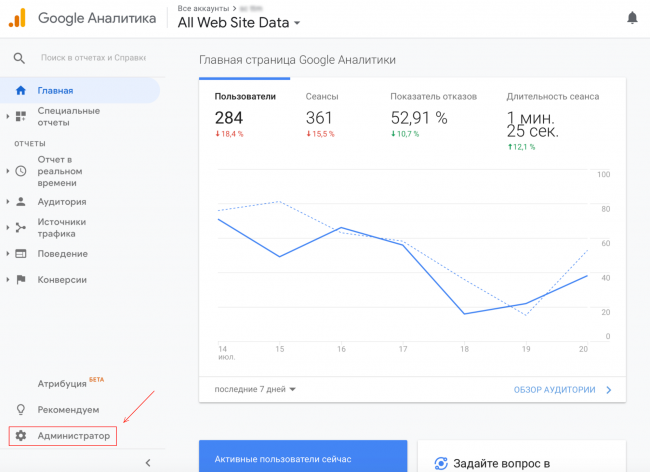Click the search reports input field
The image size is (650, 472).
point(94,58)
